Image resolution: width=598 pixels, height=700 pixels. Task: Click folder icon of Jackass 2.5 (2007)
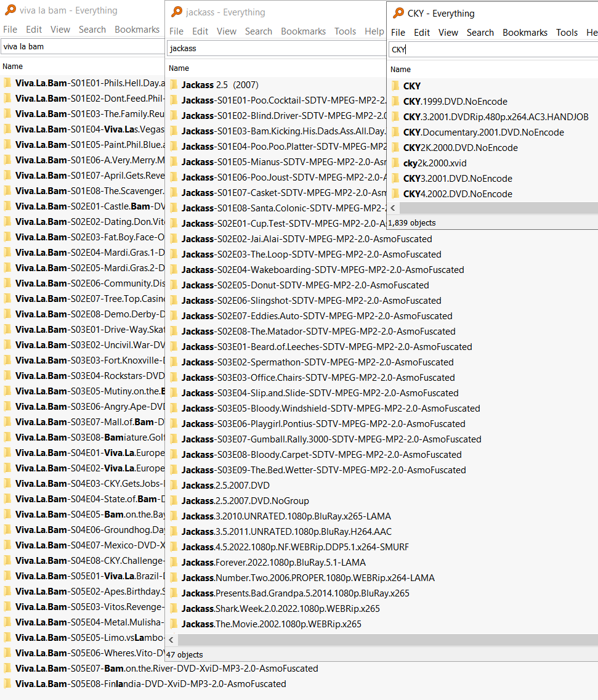click(x=174, y=85)
